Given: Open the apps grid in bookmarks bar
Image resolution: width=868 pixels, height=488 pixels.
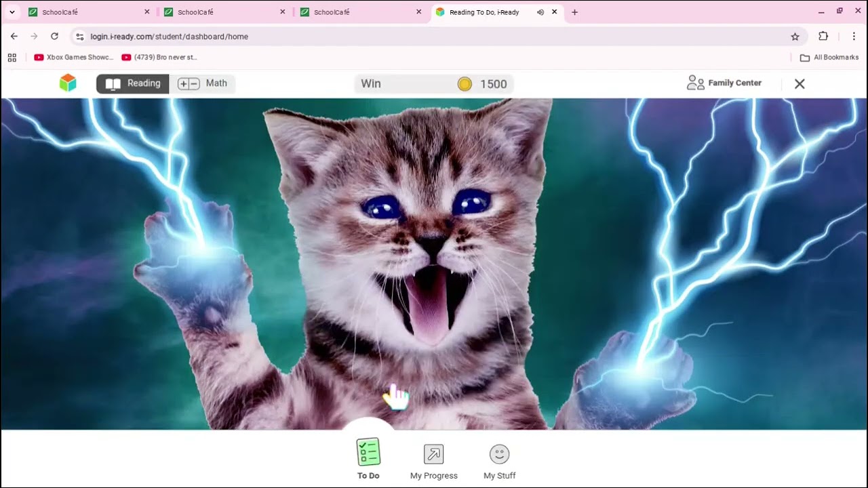Looking at the screenshot, I should pos(12,58).
